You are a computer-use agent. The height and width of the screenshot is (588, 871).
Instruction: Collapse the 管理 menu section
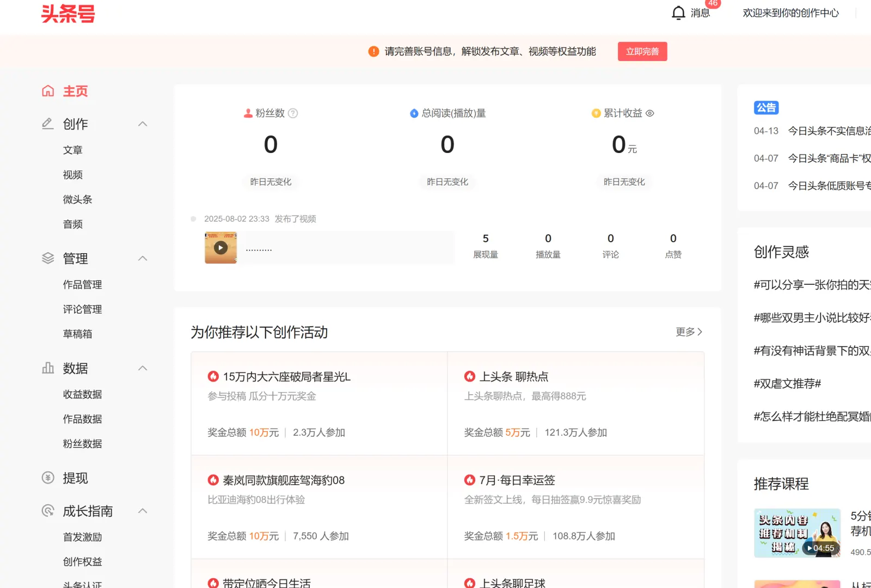[x=143, y=258]
